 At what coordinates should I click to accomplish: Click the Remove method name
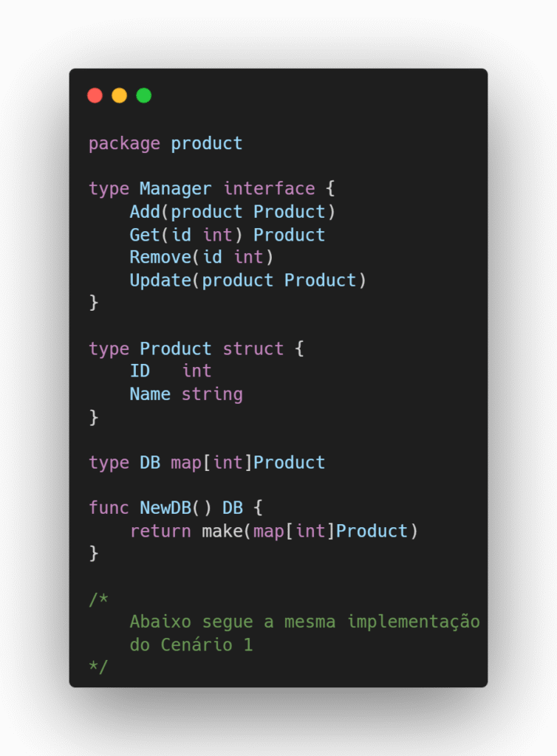(160, 258)
